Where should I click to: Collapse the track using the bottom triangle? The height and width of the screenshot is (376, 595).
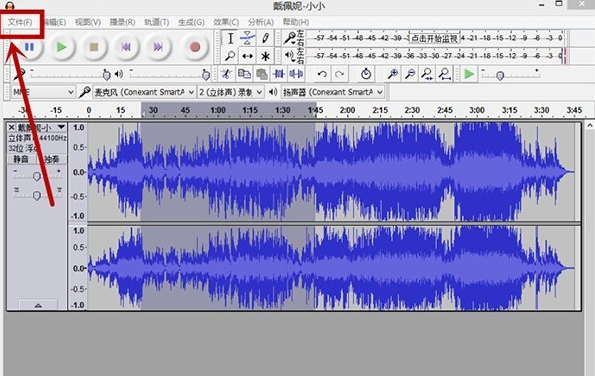point(38,305)
